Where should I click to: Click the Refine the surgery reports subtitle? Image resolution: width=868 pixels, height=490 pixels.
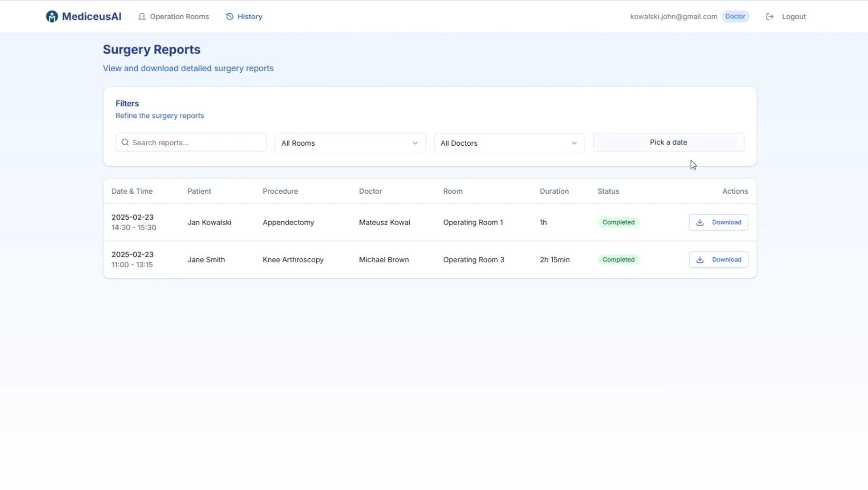(160, 116)
